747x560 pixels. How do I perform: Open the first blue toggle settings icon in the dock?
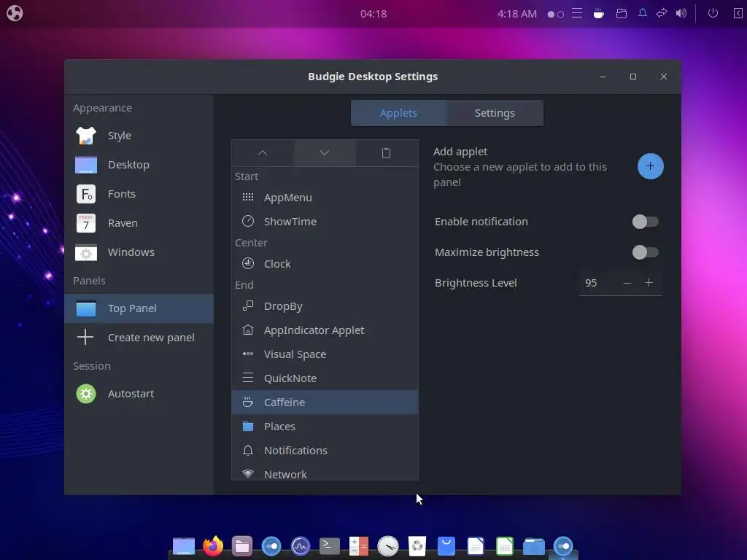271,546
